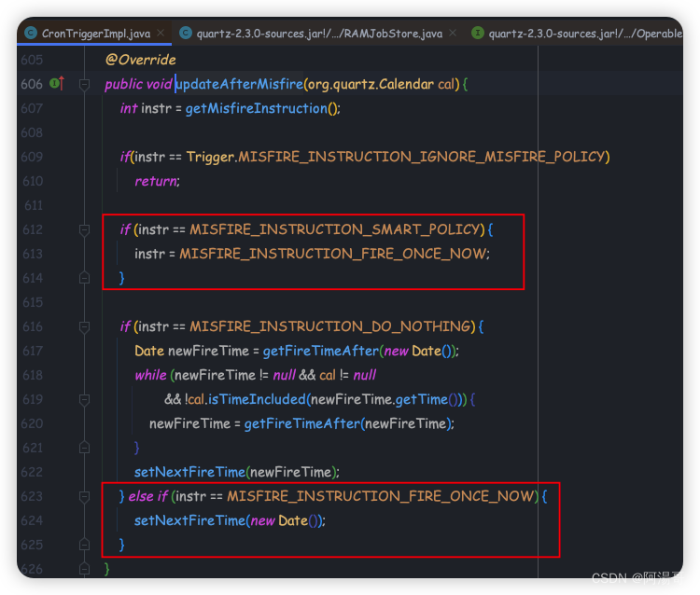Click the fold end marker on line 626
Viewport: 700px width, 595px height.
84,568
